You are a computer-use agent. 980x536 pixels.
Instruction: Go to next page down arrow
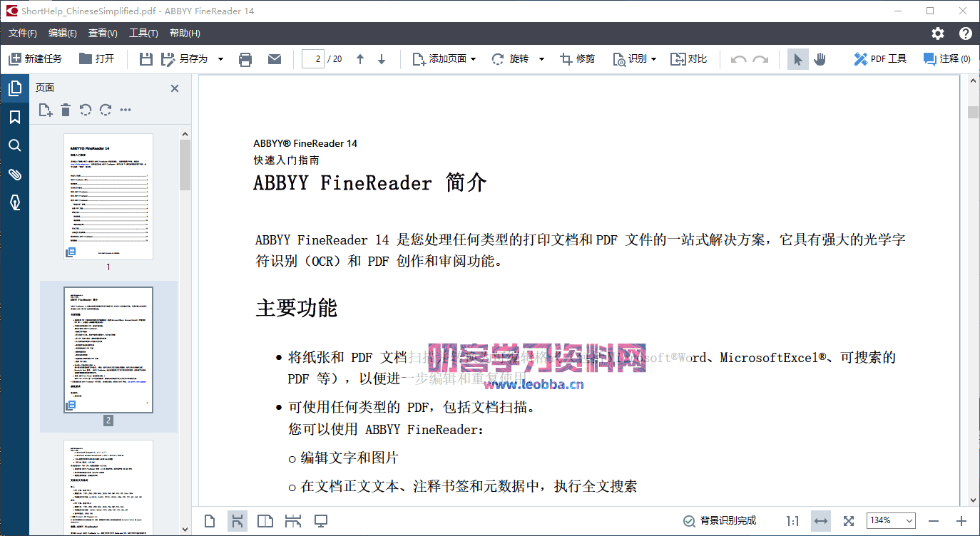click(382, 59)
